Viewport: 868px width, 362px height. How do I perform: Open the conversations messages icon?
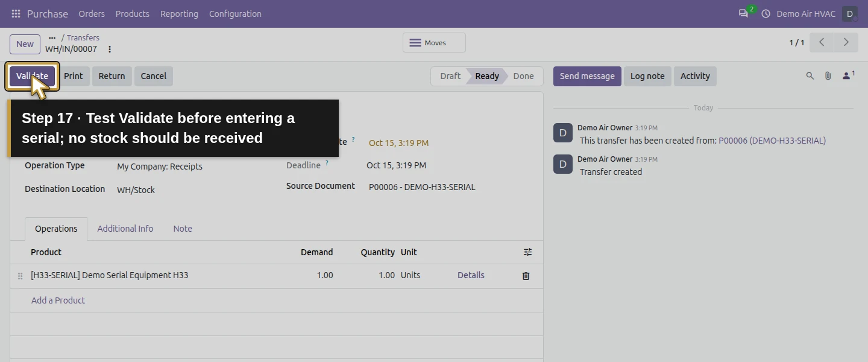coord(743,13)
